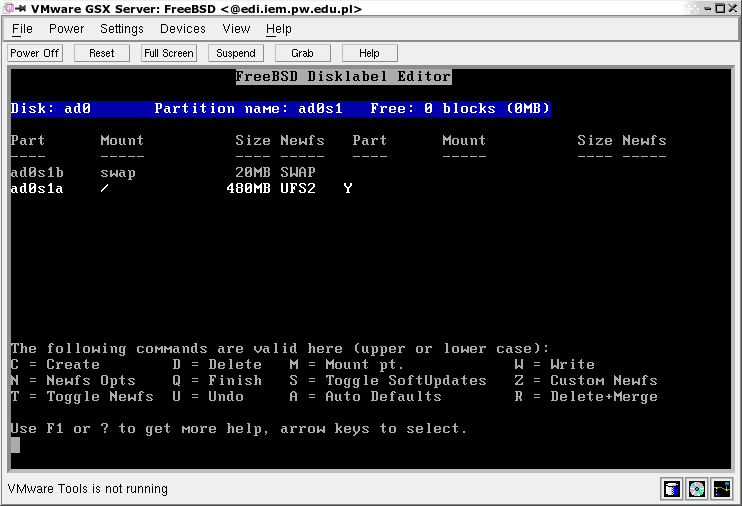
Task: Click 'S = Toggle SoftUpdates' command text
Action: click(x=388, y=381)
